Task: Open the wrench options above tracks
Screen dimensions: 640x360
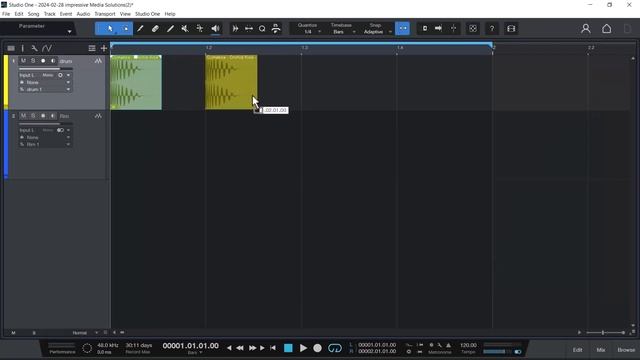Action: pyautogui.click(x=34, y=48)
